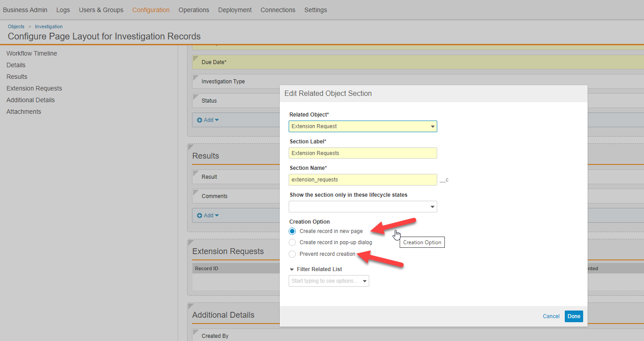Click drag handle on Extension Requests section
Viewport: 644px width, 341px height.
tap(190, 242)
